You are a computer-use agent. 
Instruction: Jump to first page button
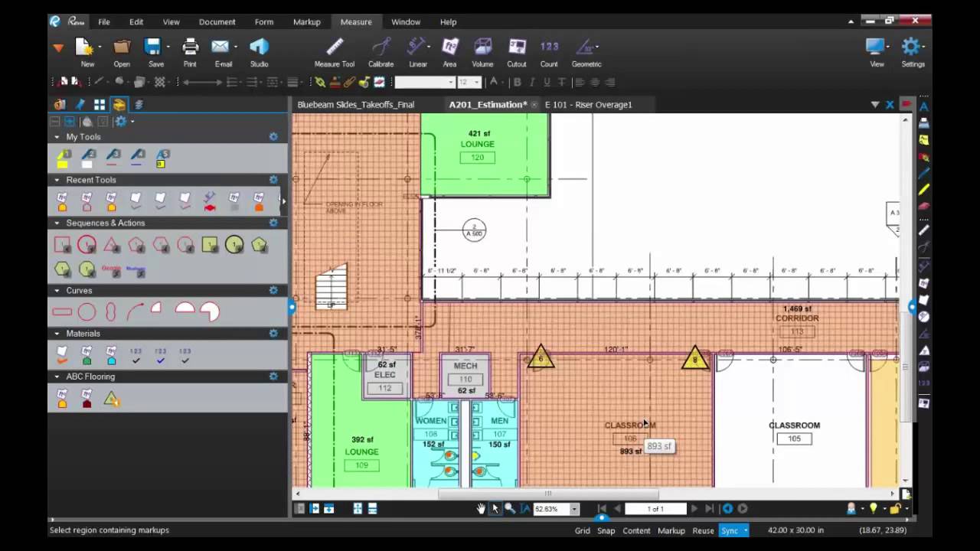[x=603, y=508]
